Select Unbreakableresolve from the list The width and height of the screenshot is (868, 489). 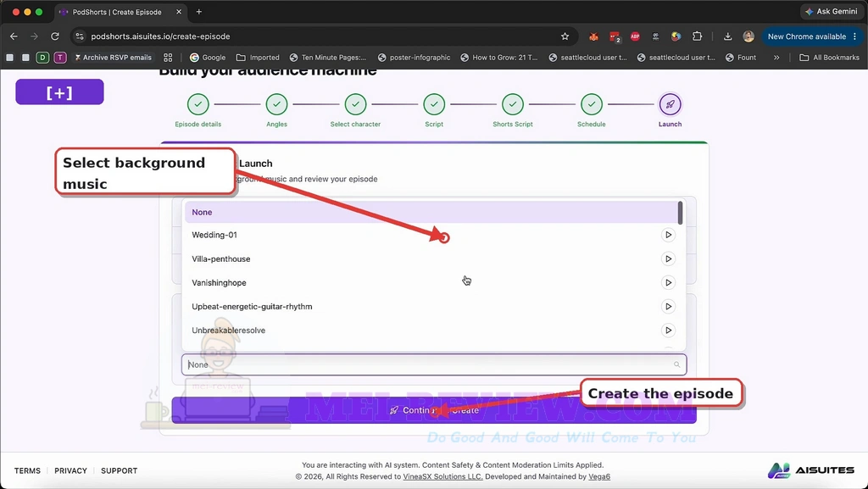click(431, 331)
